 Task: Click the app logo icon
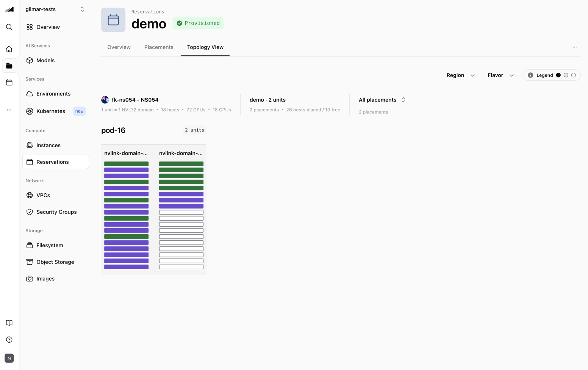9,9
